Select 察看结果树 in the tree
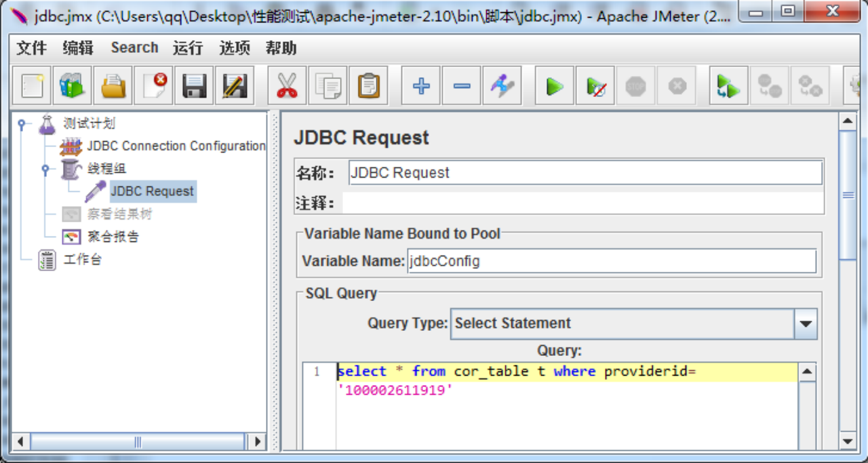The height and width of the screenshot is (463, 868). pos(119,214)
